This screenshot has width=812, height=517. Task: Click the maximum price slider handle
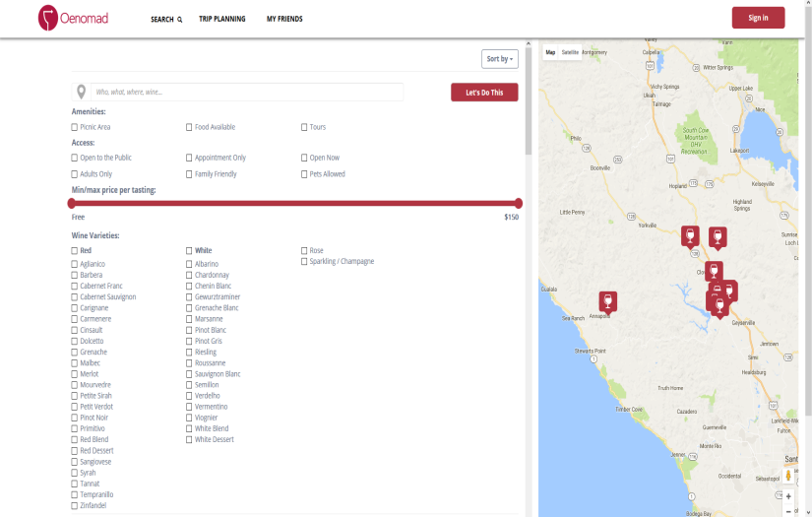point(519,203)
